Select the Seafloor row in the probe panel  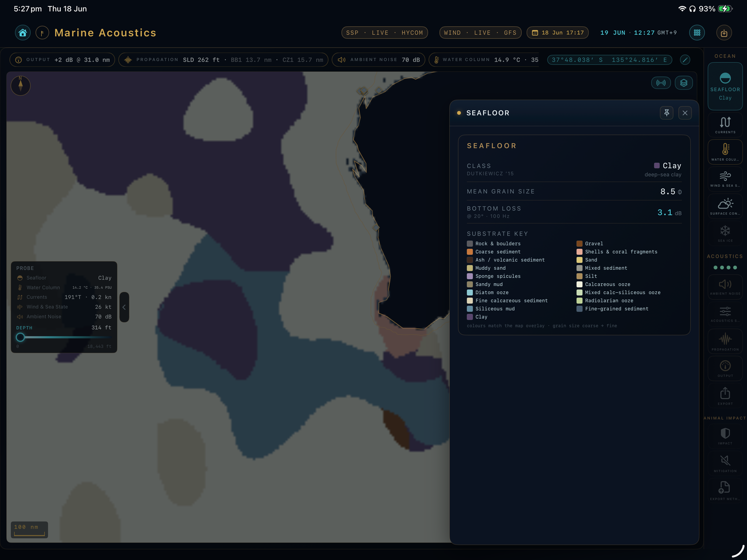click(64, 278)
